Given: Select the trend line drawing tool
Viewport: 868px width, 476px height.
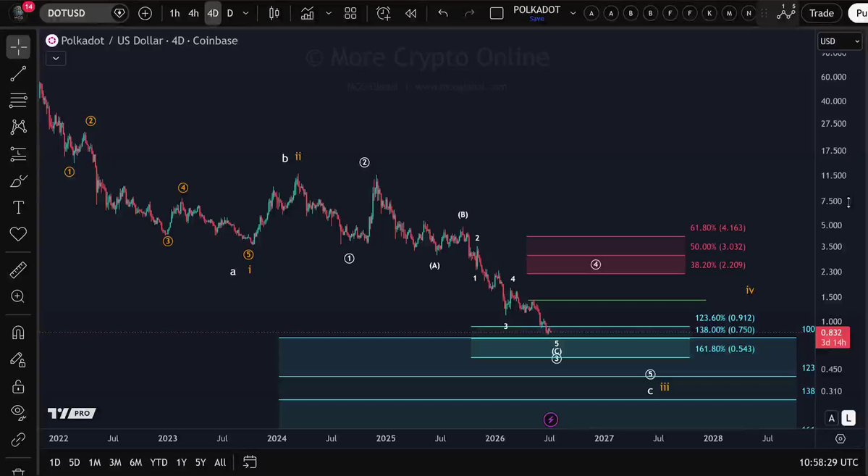Looking at the screenshot, I should [x=18, y=74].
